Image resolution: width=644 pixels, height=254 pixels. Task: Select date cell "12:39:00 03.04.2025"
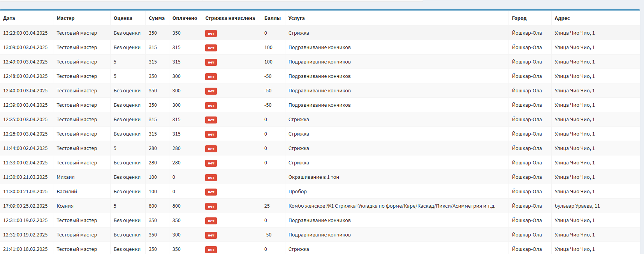tap(25, 105)
